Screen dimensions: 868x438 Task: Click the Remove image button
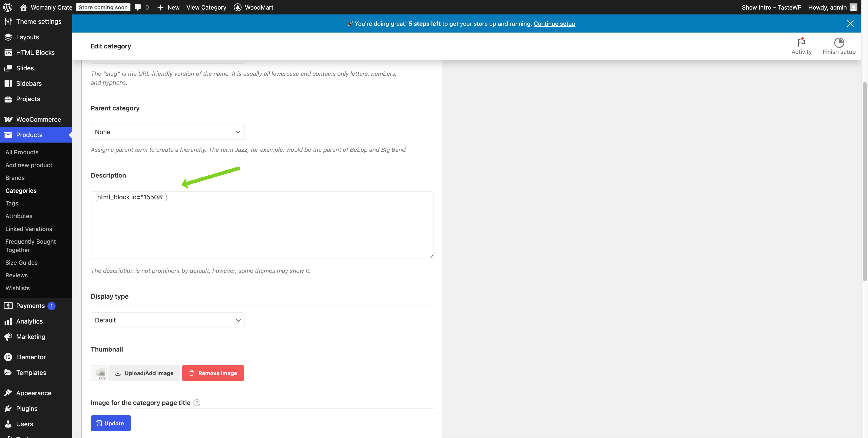pyautogui.click(x=213, y=373)
